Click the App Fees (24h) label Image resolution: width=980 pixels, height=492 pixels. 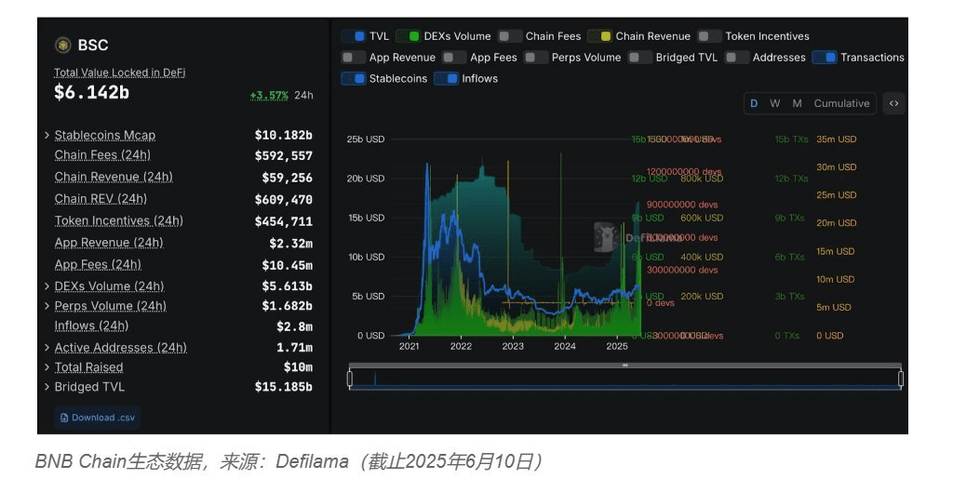(x=98, y=264)
